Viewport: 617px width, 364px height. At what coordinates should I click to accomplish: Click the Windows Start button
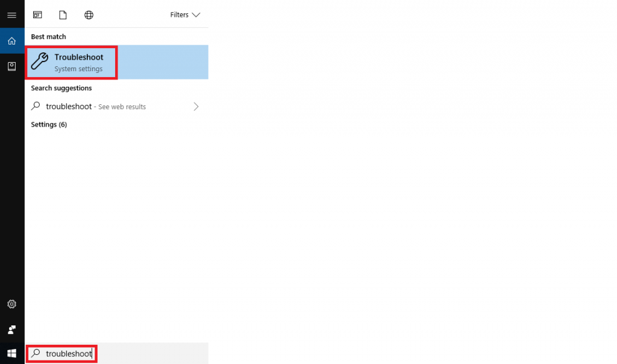point(12,353)
